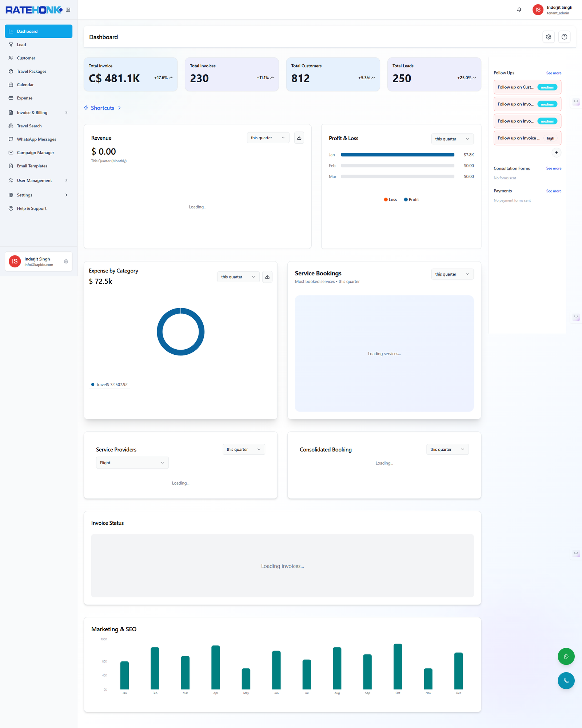Viewport: 582px width, 728px height.
Task: Open the Shortcuts link
Action: click(x=102, y=108)
